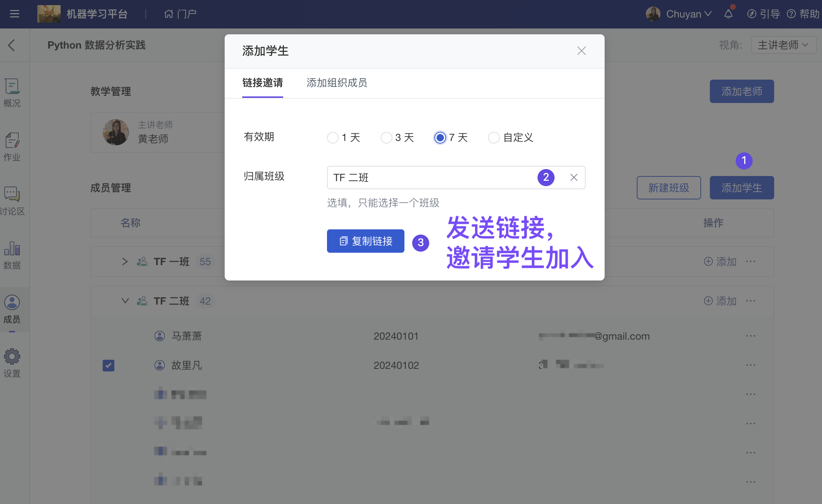Clear the TF 二班 class selection
This screenshot has height=504, width=822.
pos(574,177)
